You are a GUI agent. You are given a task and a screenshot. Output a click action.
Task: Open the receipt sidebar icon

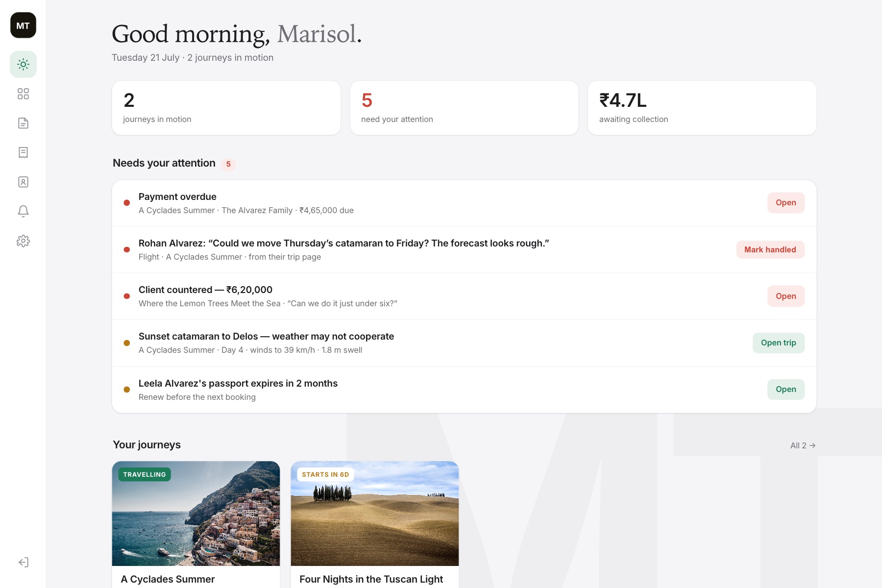[23, 152]
